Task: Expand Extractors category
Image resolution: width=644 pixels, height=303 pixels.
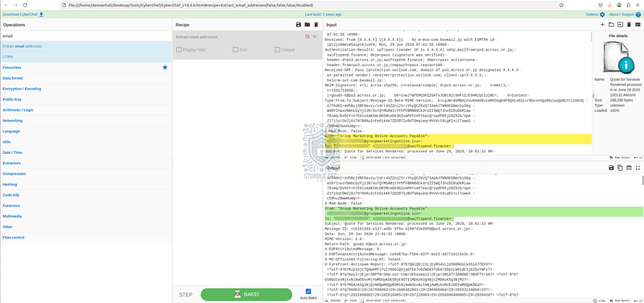Action: pyautogui.click(x=86, y=164)
